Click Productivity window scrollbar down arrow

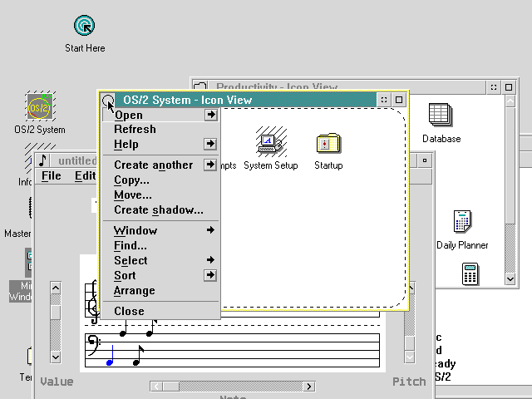(x=510, y=279)
